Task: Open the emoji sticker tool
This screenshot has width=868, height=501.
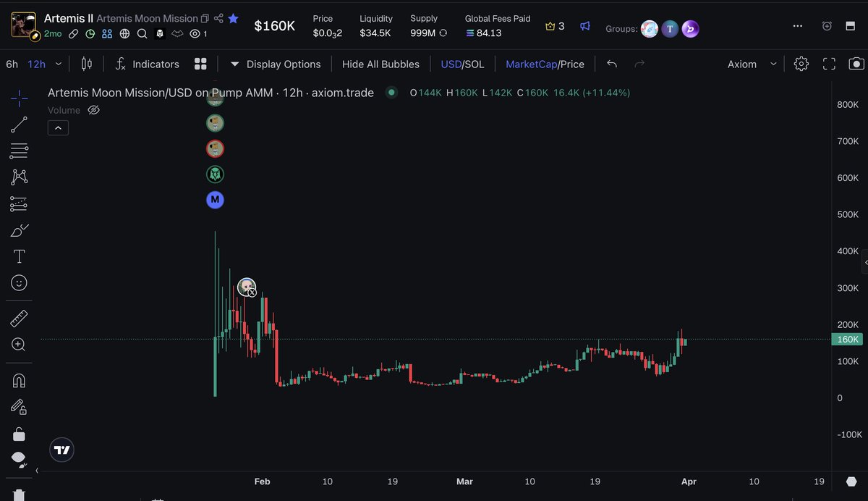Action: click(x=20, y=283)
